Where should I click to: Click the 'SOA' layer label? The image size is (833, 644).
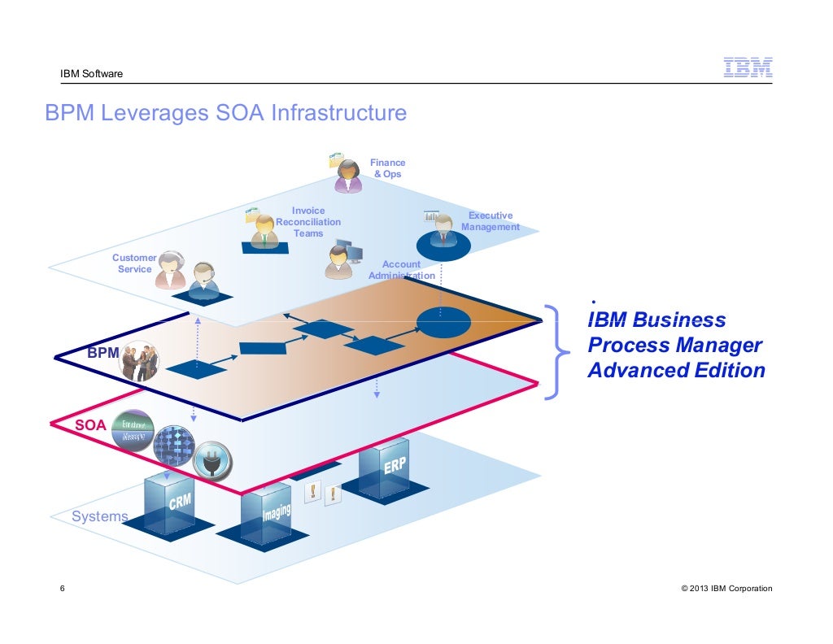coord(90,425)
